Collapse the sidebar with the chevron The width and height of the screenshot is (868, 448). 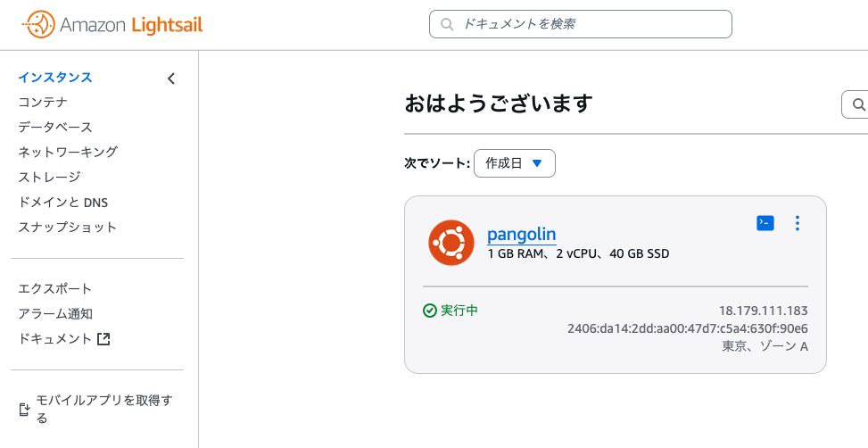pos(171,79)
